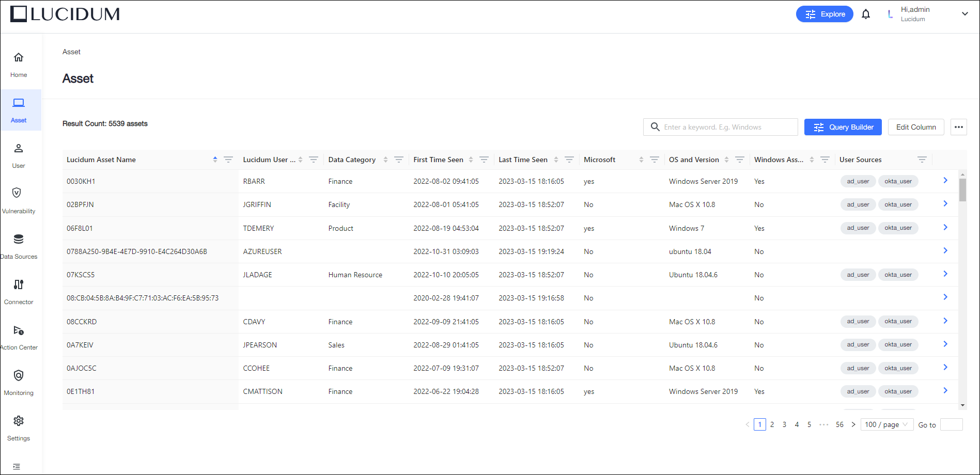Screen dimensions: 980x475
Task: Open the Vulnerability section
Action: point(19,201)
